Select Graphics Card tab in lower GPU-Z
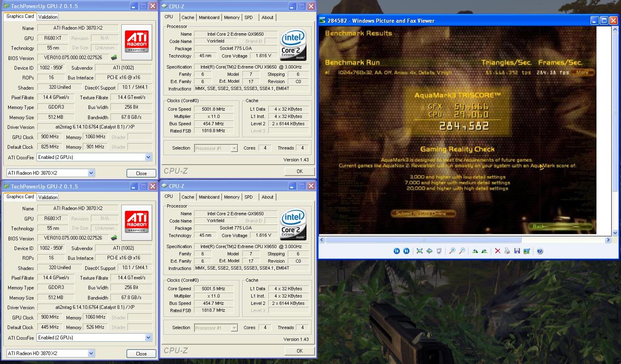The width and height of the screenshot is (621, 364). point(20,197)
